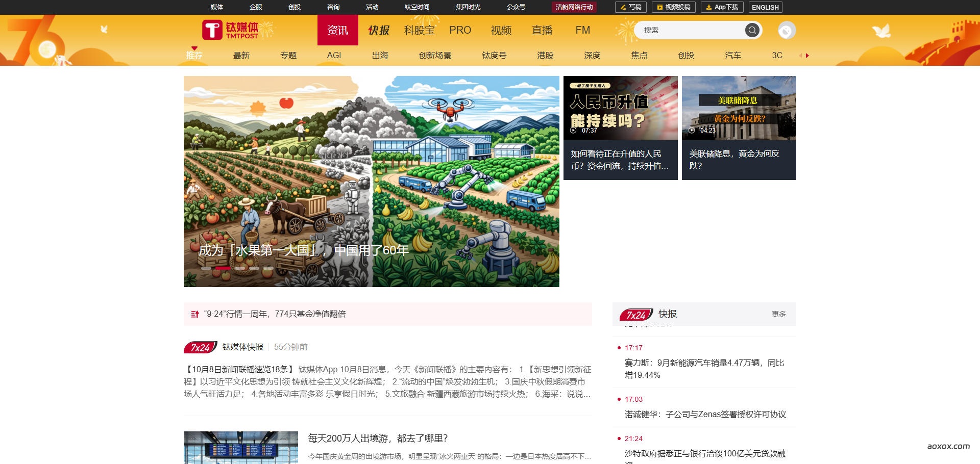Switch to the 快报 main tab

click(x=379, y=30)
